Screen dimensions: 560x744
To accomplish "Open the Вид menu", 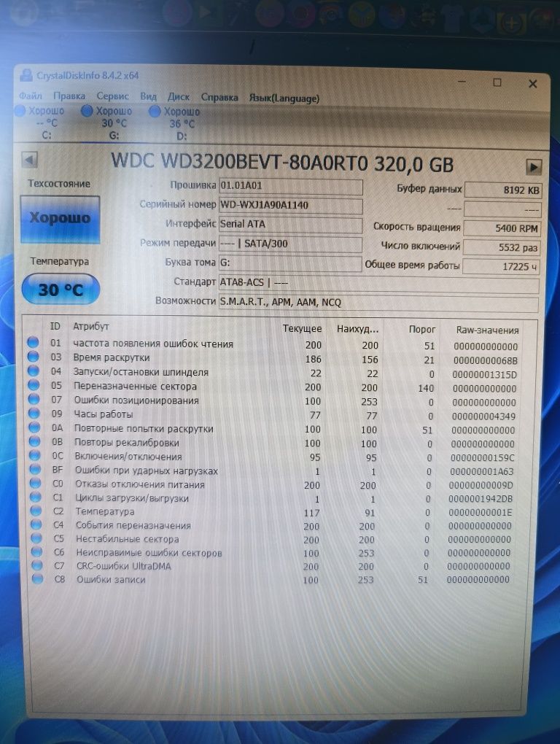I will click(148, 97).
